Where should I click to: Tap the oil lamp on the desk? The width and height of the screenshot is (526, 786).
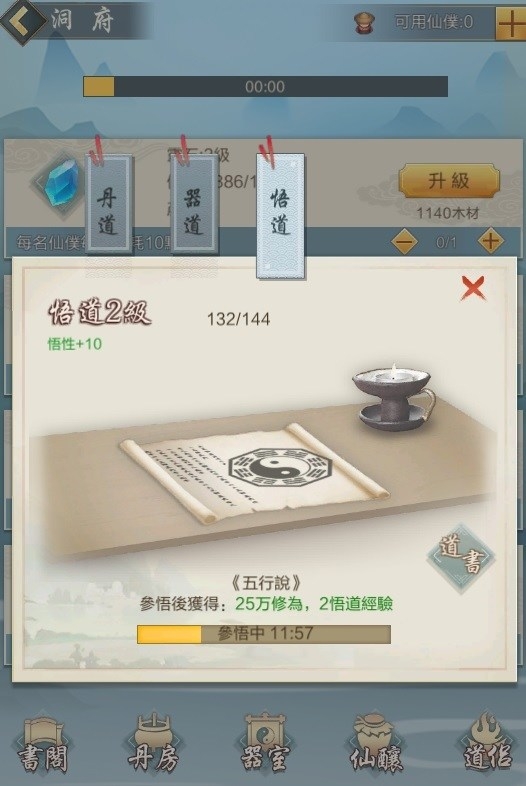tap(394, 397)
